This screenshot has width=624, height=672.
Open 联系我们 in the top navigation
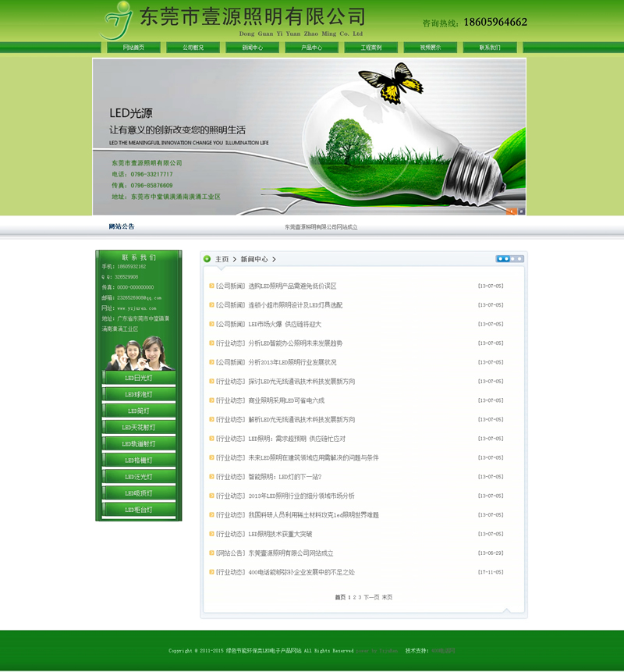pyautogui.click(x=490, y=48)
